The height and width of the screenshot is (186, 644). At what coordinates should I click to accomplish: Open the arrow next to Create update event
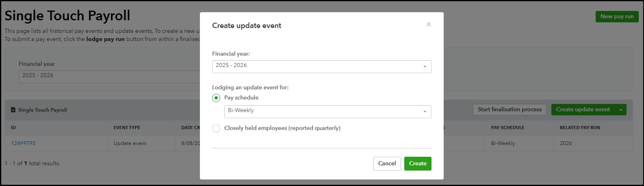(621, 110)
